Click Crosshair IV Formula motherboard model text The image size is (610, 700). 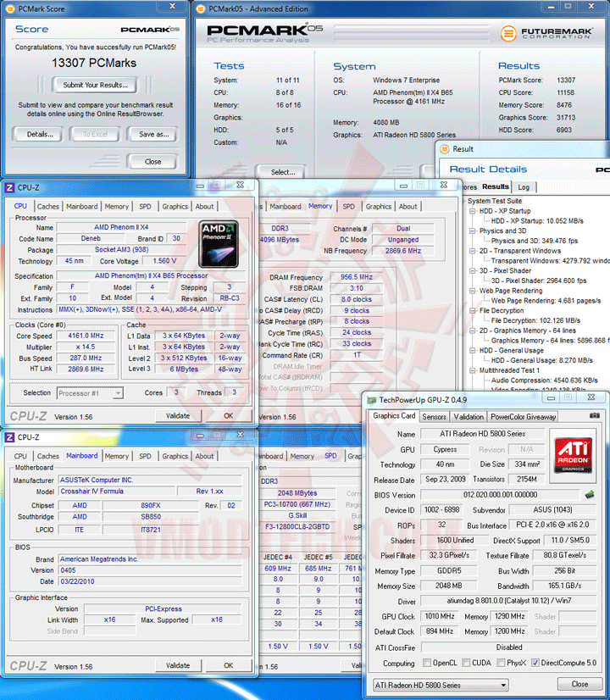click(x=92, y=491)
